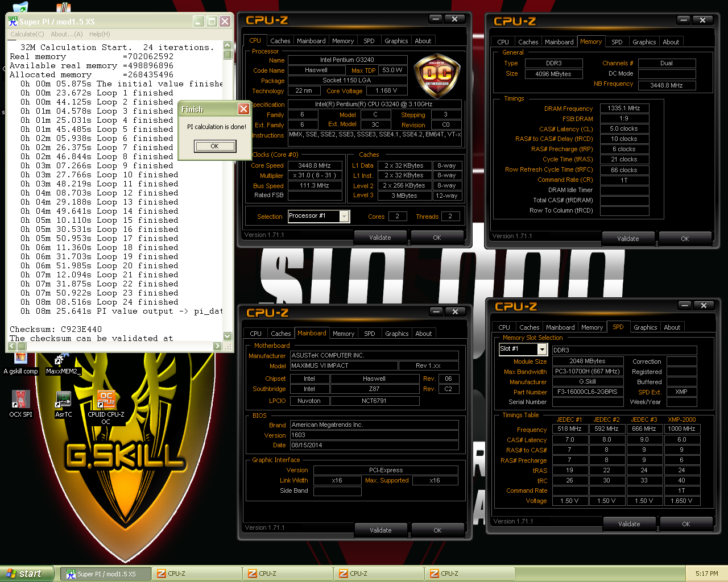Open Memory tab in the CPU-Z SPD window

(592, 327)
